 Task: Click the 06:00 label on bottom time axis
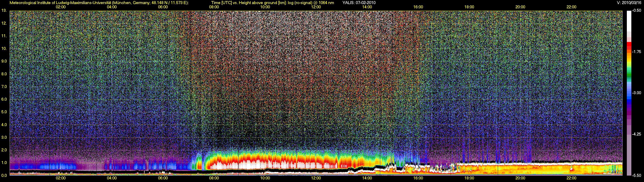click(x=163, y=178)
